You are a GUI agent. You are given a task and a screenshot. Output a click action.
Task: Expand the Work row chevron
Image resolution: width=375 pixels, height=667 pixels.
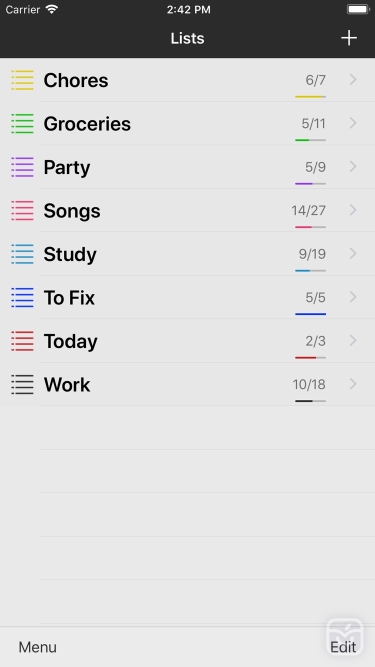[x=353, y=384]
